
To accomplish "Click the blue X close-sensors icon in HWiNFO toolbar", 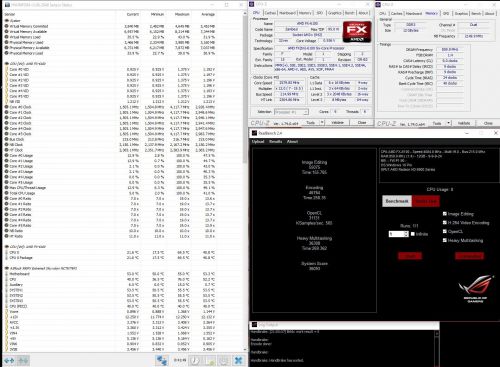I will coord(239,360).
